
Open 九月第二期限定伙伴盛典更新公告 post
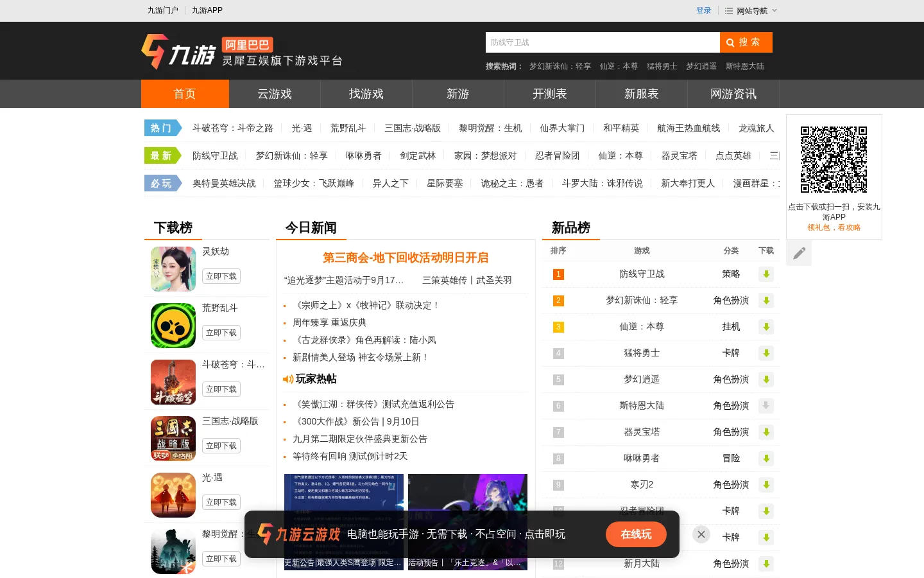point(360,439)
